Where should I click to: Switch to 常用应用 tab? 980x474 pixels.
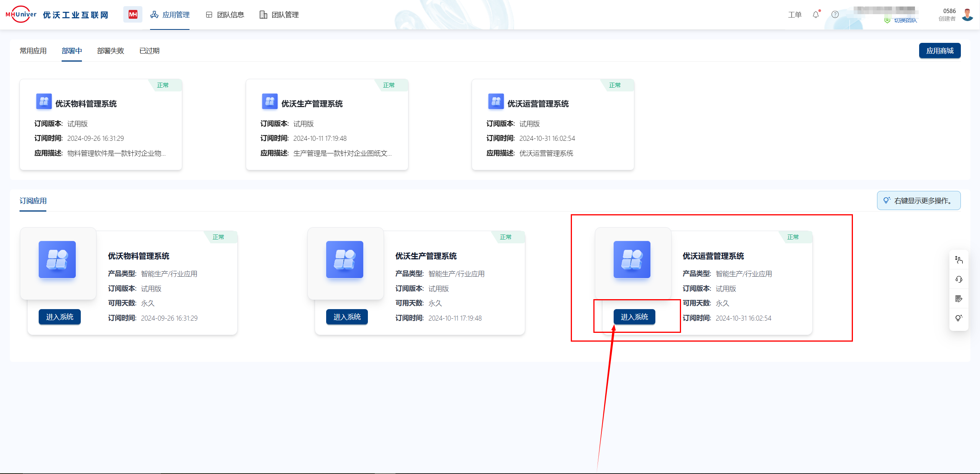coord(33,51)
